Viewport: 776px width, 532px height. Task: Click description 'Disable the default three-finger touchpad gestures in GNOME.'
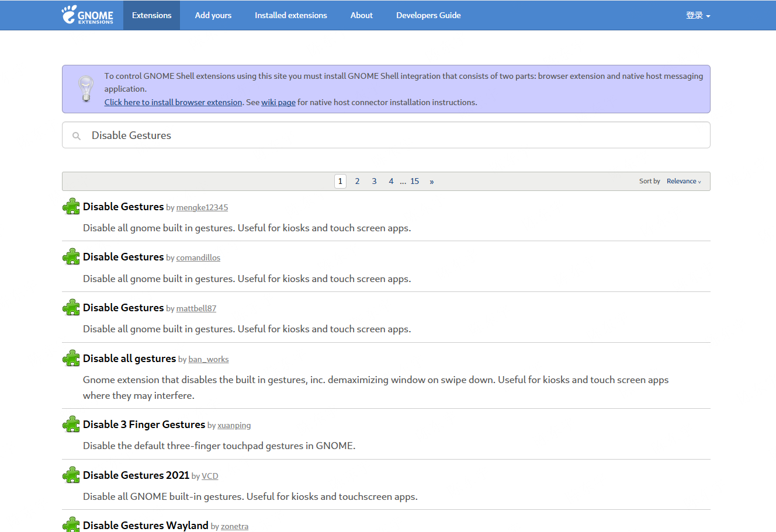(219, 446)
